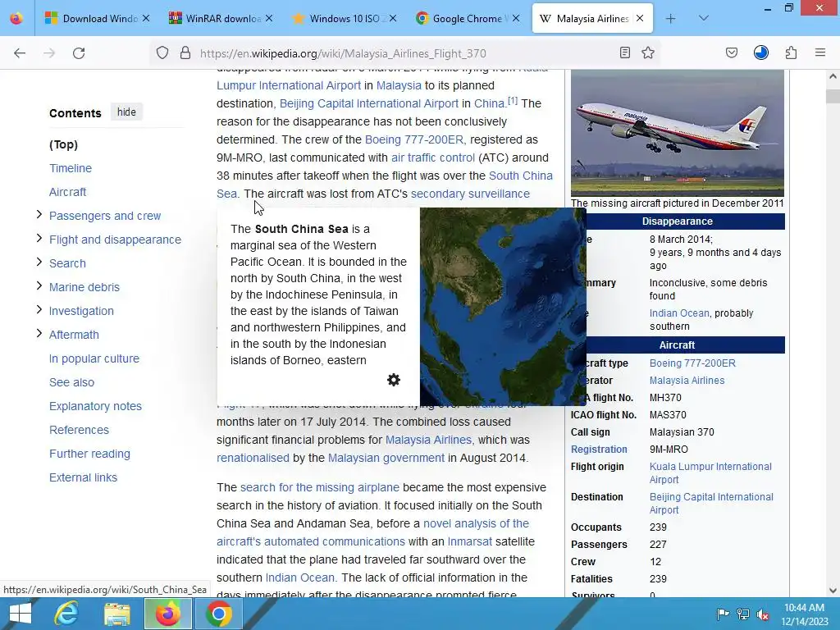Open File Explorer from the taskbar
This screenshot has width=840, height=630.
[116, 614]
